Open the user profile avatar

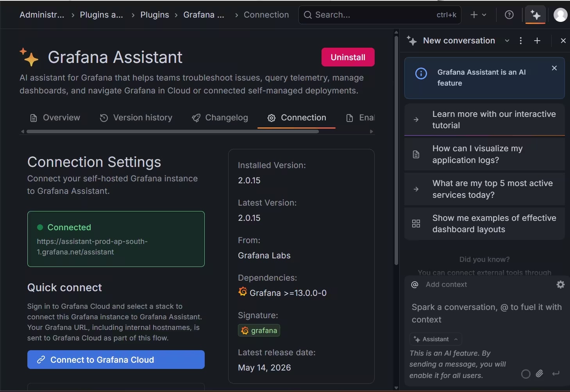coord(561,15)
